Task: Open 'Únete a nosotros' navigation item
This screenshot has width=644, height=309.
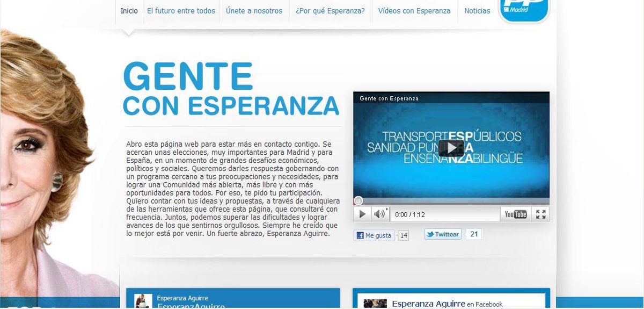Action: tap(254, 11)
